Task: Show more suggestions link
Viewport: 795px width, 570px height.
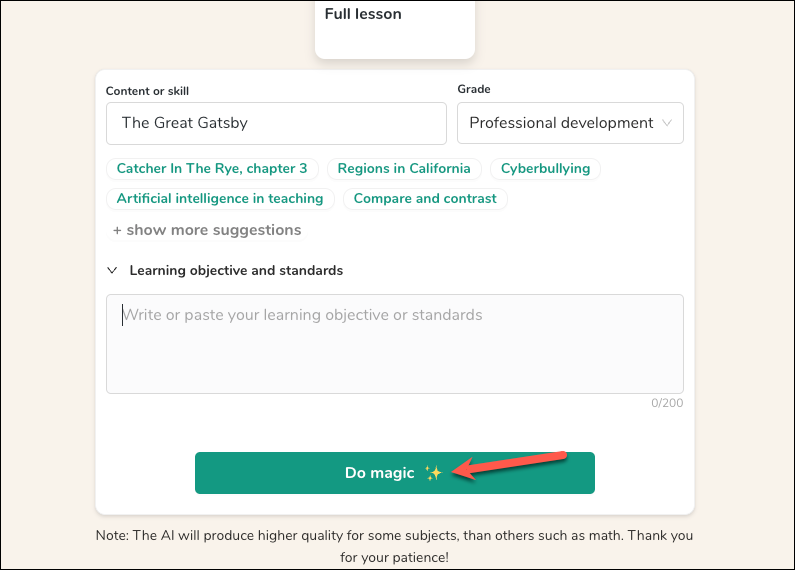Action: [207, 230]
